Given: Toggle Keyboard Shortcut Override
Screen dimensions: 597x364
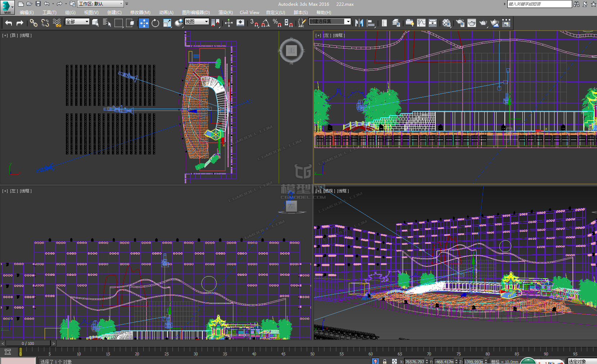Looking at the screenshot, I should (240, 23).
